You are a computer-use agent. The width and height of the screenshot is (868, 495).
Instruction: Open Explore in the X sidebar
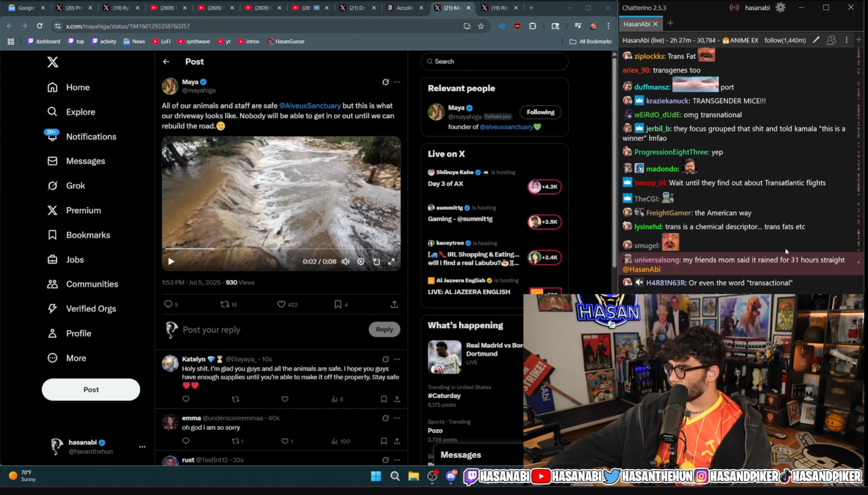[71, 112]
